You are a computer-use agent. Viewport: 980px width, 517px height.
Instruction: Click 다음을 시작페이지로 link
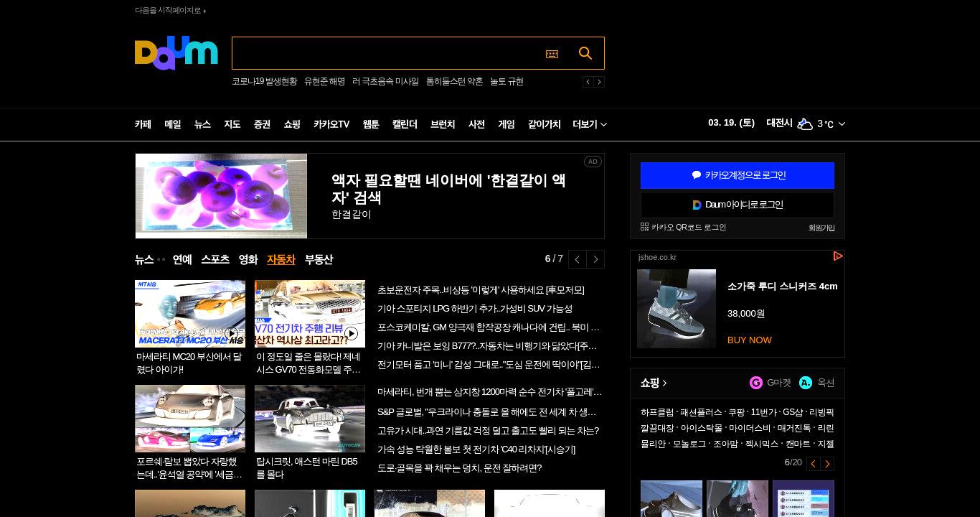pyautogui.click(x=170, y=10)
